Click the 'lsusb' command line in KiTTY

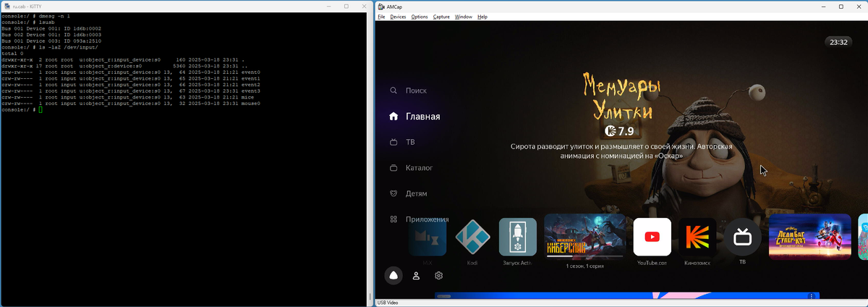(x=27, y=22)
